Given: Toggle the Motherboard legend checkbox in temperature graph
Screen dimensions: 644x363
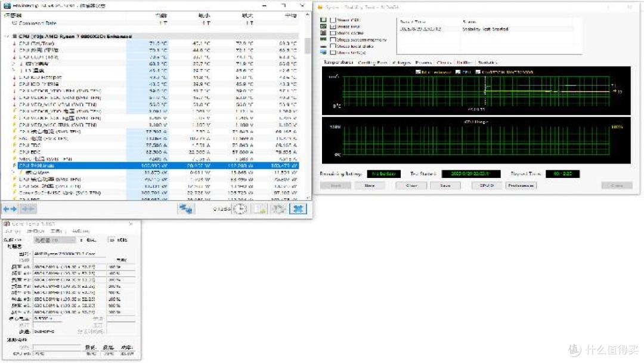Looking at the screenshot, I should tap(418, 72).
